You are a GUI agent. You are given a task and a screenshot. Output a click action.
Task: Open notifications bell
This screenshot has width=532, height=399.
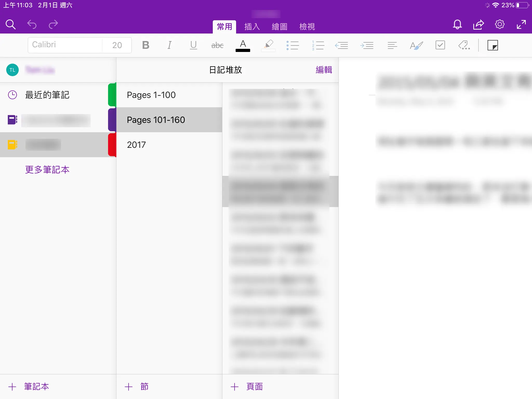pyautogui.click(x=457, y=24)
